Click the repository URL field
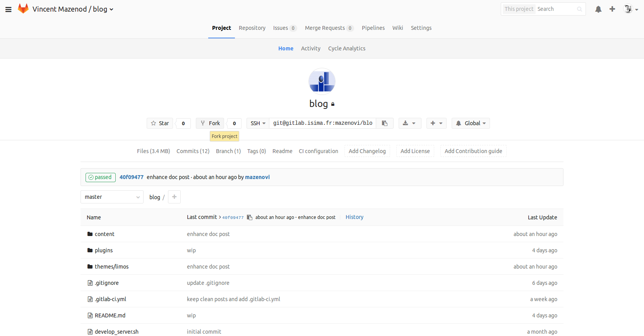This screenshot has height=336, width=644. (x=323, y=123)
